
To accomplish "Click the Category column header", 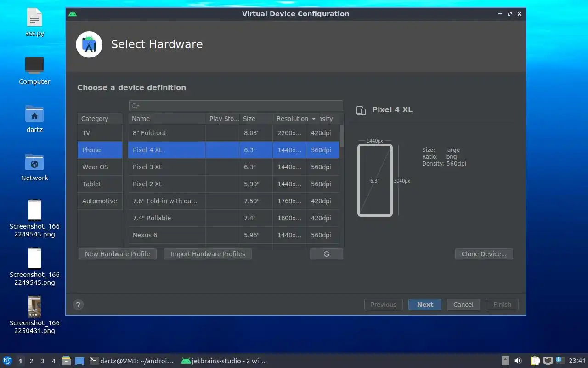I will tap(100, 119).
